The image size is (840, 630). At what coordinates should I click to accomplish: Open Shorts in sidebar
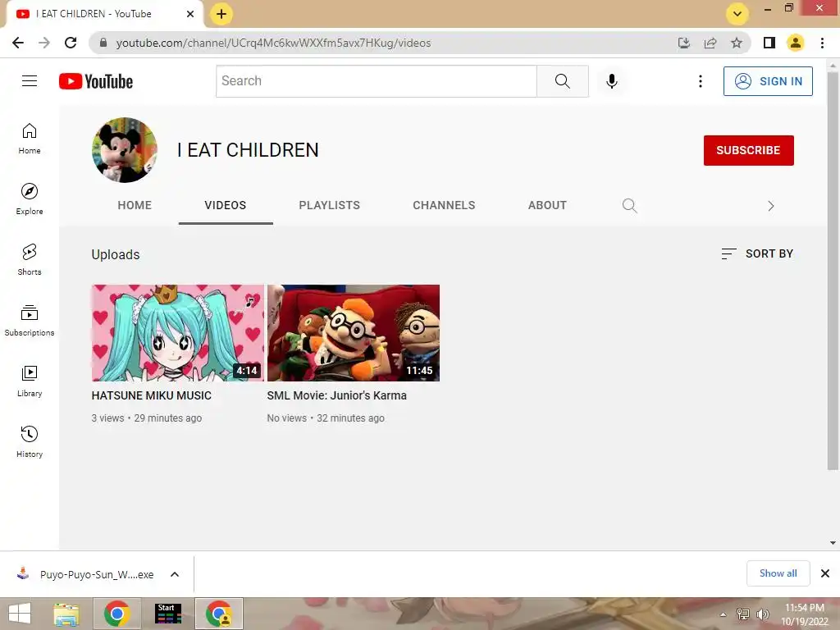click(x=30, y=260)
